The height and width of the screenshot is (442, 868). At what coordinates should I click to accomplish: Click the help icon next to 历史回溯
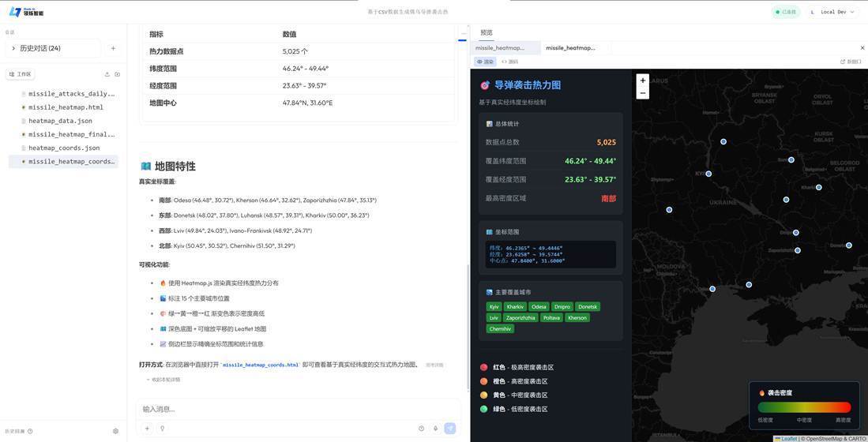coord(30,431)
